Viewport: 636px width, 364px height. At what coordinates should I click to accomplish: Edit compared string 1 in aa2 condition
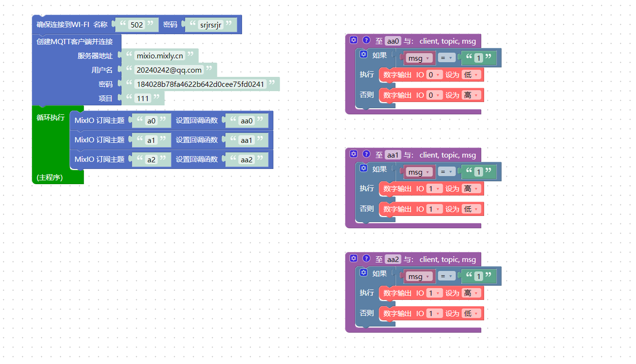pyautogui.click(x=478, y=277)
